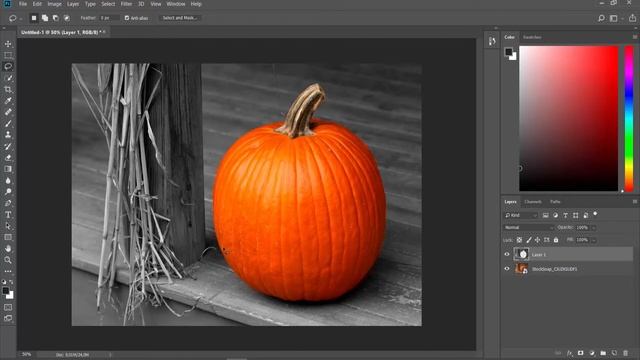Viewport: 640px width, 360px height.
Task: Click the Share icon at top right
Action: [632, 18]
